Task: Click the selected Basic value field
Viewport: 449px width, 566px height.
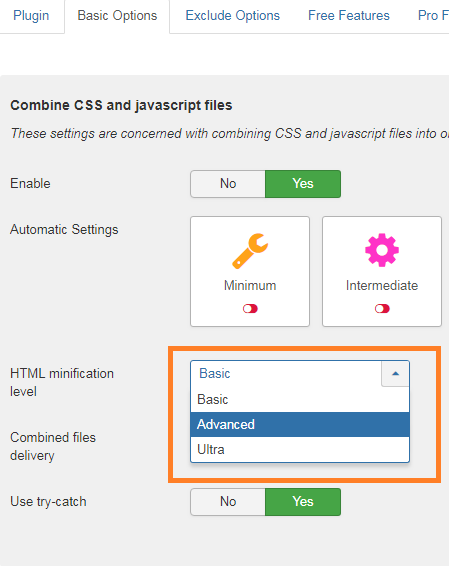Action: coord(286,374)
